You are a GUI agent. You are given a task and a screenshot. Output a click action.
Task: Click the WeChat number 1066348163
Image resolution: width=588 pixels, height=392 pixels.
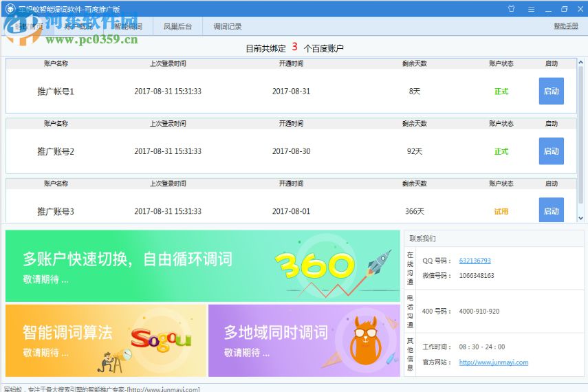point(477,275)
